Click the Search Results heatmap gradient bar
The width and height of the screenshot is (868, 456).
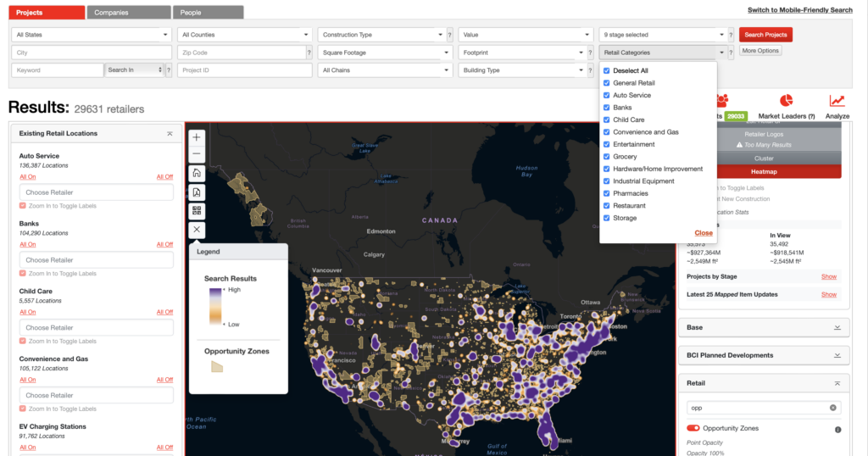(215, 306)
